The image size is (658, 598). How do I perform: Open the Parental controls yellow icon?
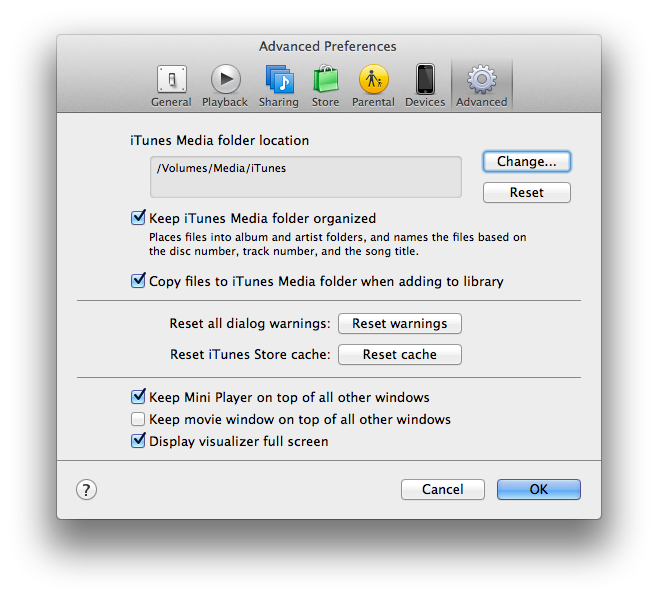[x=373, y=79]
